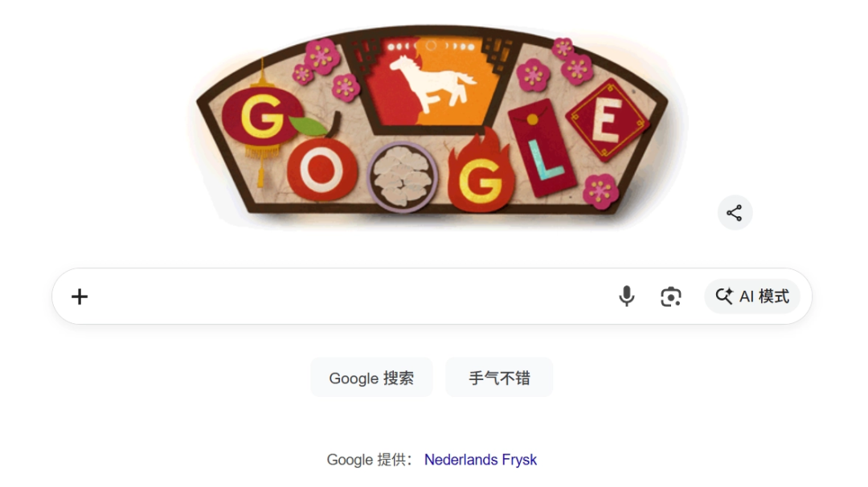Click the red envelope L letter
Image resolution: width=868 pixels, height=487 pixels.
coord(542,149)
